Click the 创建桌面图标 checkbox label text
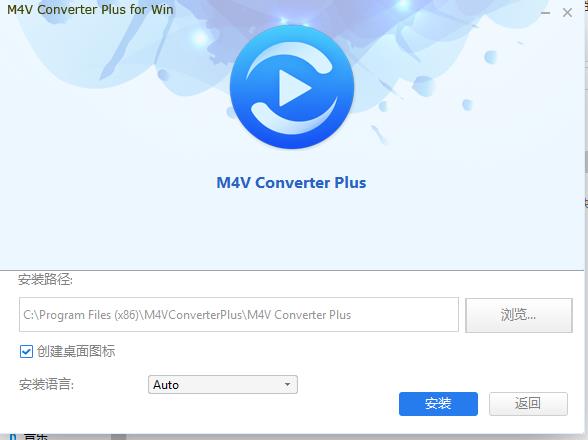Viewport: 588px width, 440px height. point(76,351)
